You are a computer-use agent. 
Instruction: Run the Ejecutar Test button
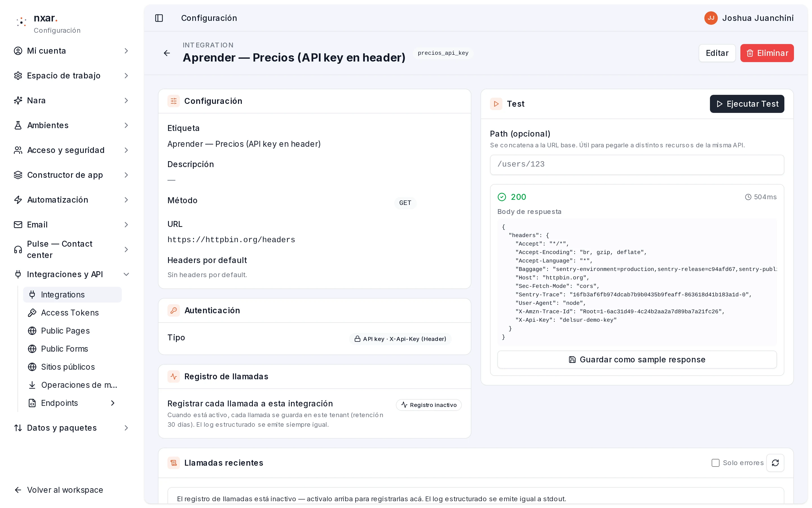(x=747, y=104)
